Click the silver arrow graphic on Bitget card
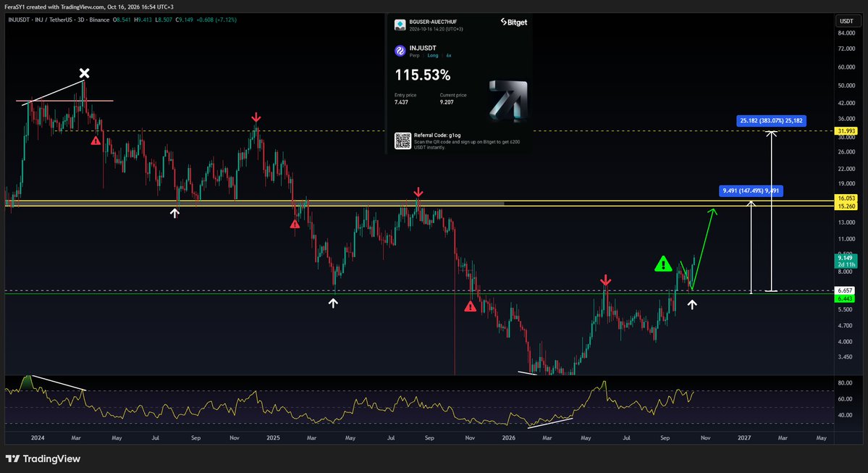 pyautogui.click(x=508, y=100)
